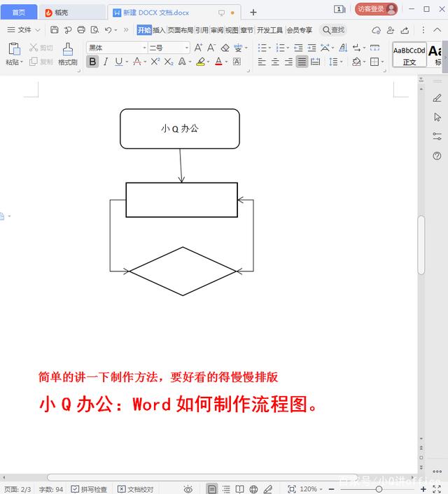Center align text
This screenshot has height=494, width=448.
click(275, 62)
